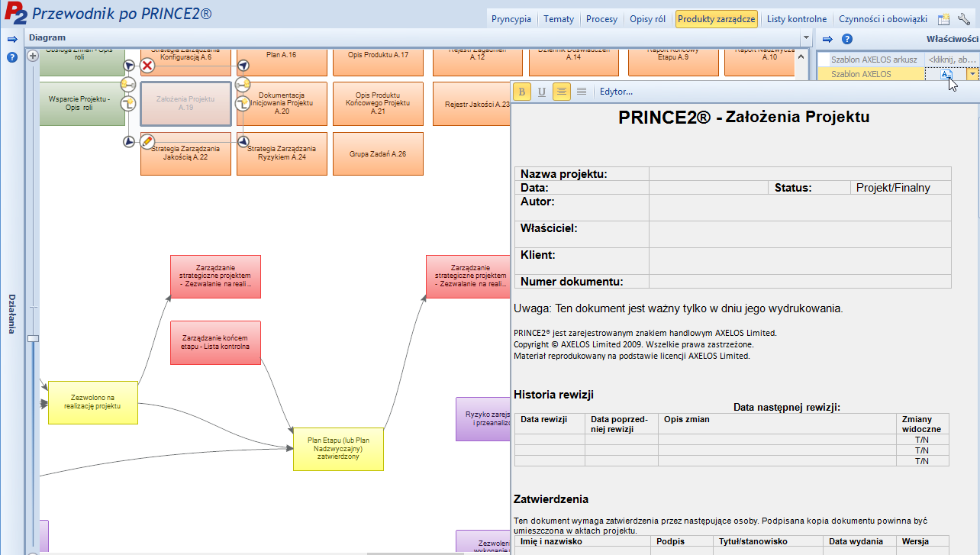Toggle underline formatting in editor toolbar
The width and height of the screenshot is (980, 555).
542,92
